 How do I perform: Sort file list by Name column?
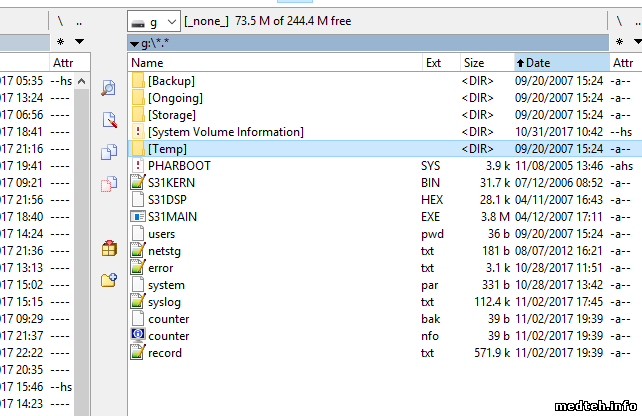(x=154, y=63)
